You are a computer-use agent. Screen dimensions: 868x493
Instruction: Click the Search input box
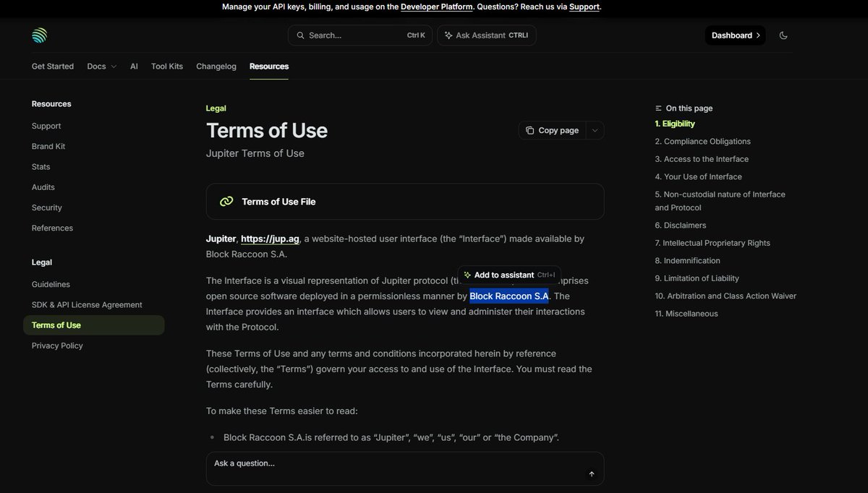point(360,35)
